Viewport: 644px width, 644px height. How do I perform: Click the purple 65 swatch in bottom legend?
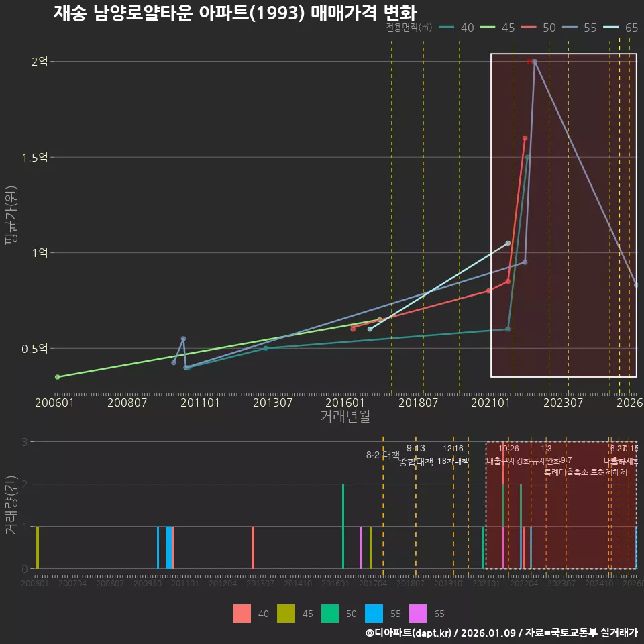(x=418, y=614)
